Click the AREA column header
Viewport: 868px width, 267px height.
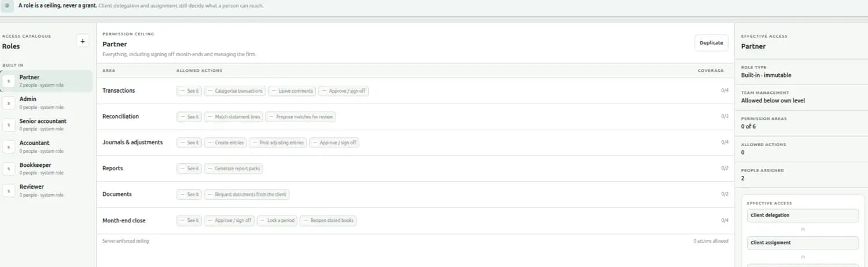108,71
